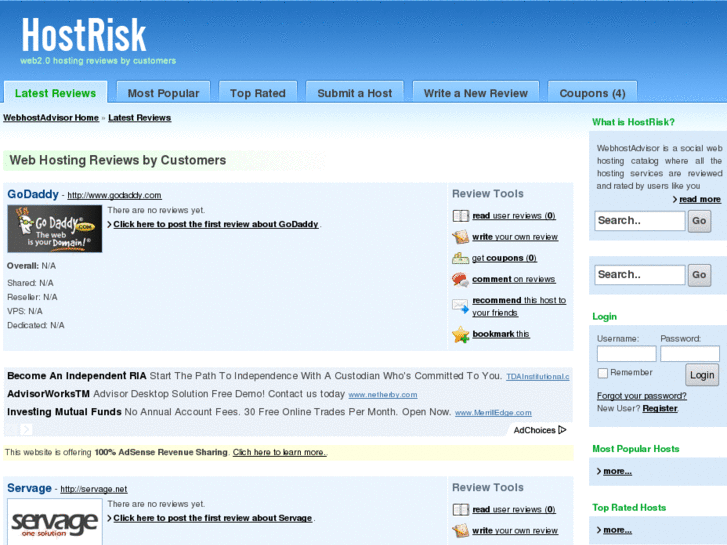Open GoDaddy comment on reviews link
The height and width of the screenshot is (545, 727).
point(514,279)
